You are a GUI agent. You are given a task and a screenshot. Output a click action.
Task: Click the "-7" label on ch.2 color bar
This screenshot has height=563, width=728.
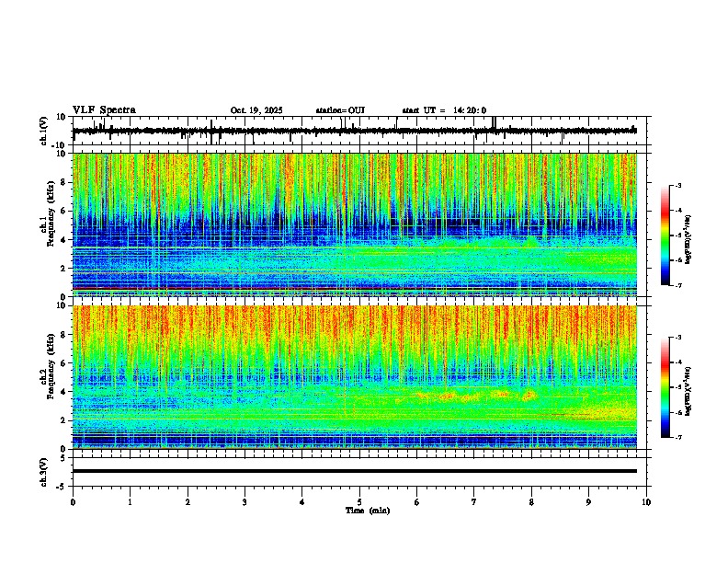tap(678, 437)
